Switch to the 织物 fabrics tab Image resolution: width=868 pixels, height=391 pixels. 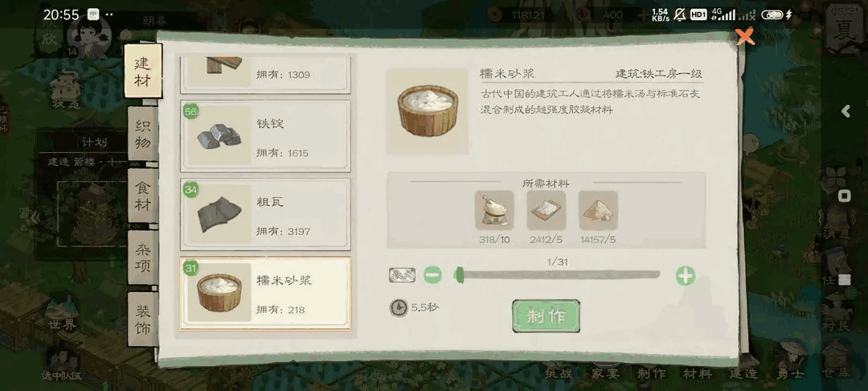pos(143,134)
